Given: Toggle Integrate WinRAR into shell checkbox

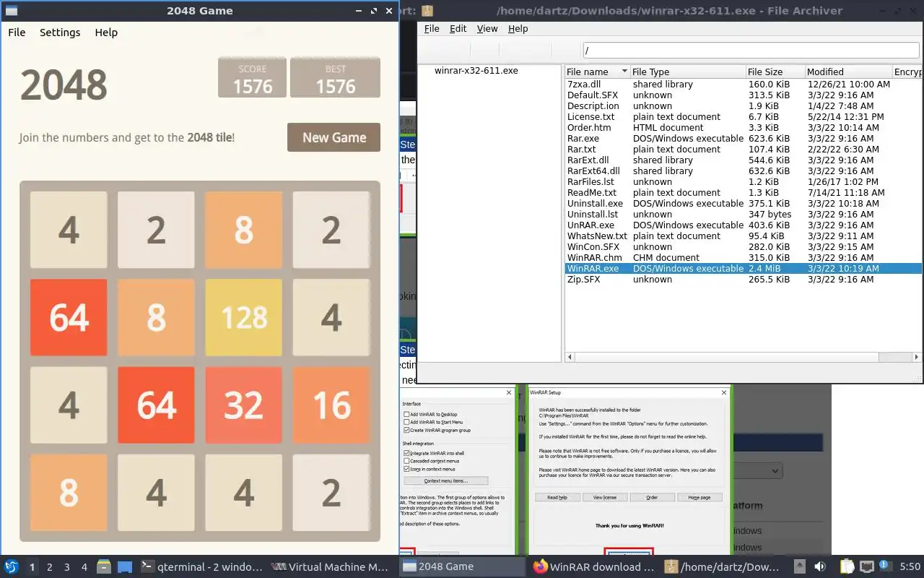Looking at the screenshot, I should tap(407, 453).
